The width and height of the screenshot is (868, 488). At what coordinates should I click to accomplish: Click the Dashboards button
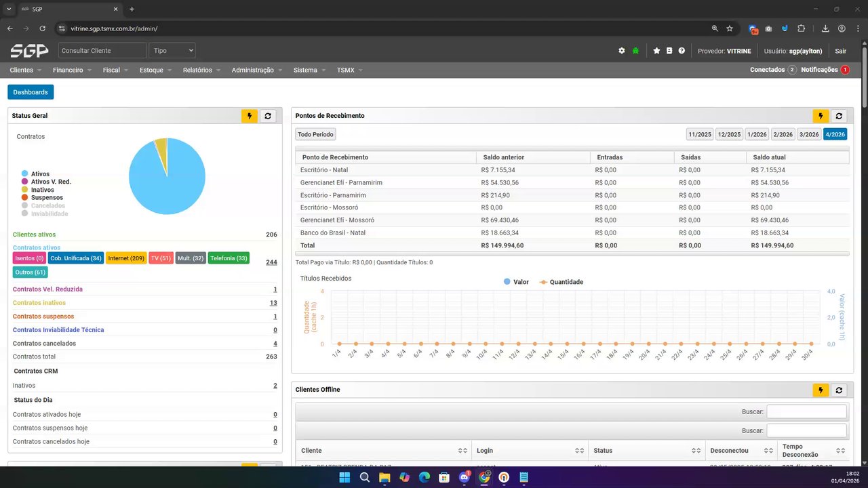pos(31,92)
